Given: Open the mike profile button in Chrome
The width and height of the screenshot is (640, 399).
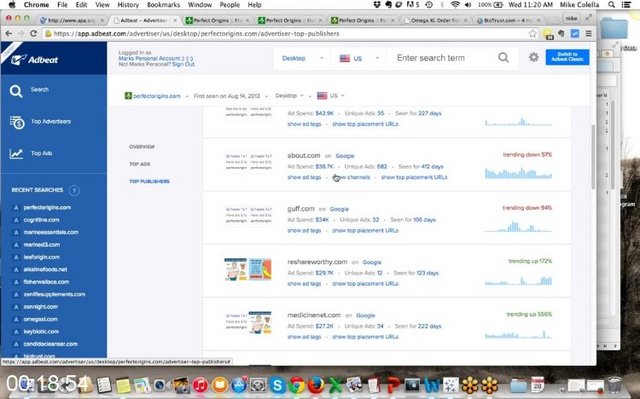Looking at the screenshot, I should [571, 18].
